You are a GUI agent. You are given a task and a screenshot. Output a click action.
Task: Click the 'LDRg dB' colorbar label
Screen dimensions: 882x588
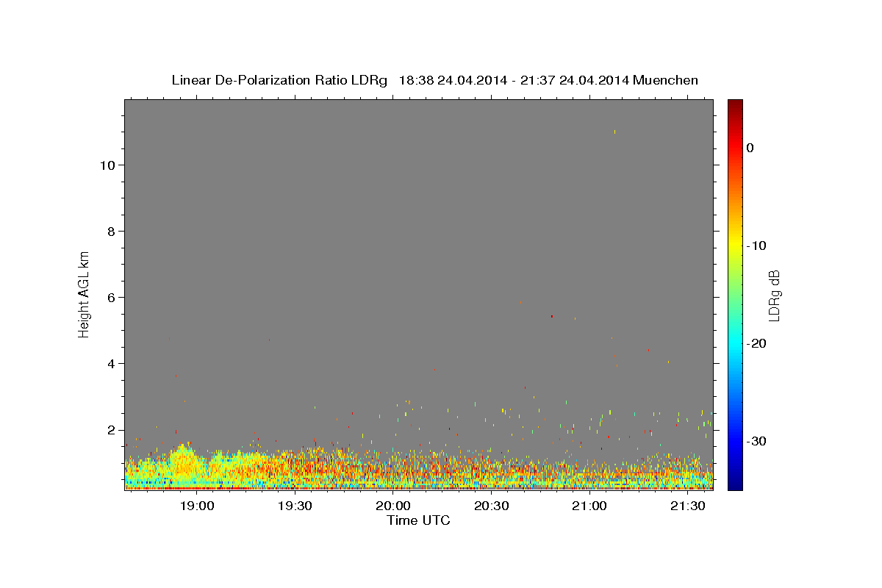(773, 295)
